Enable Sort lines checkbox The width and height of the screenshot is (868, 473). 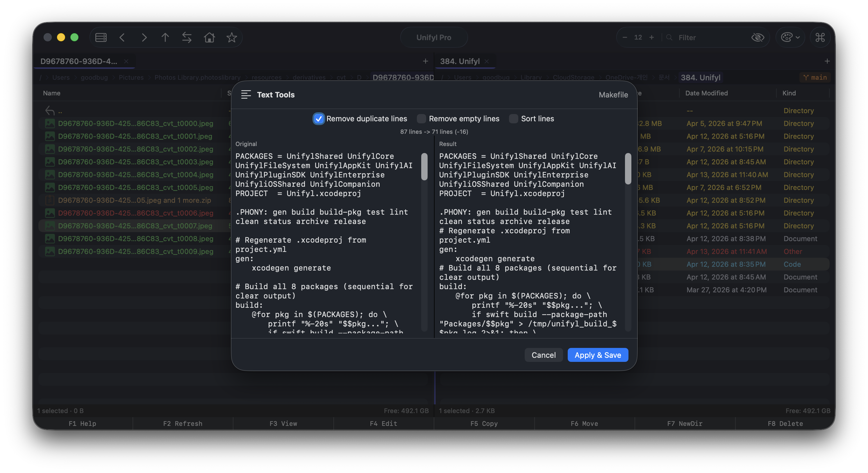click(513, 119)
